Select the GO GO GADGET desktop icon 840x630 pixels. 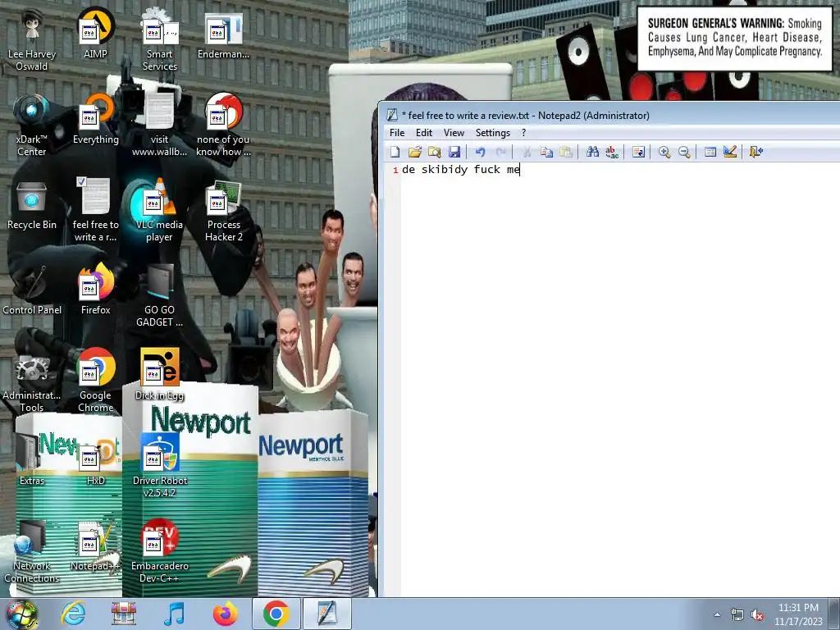[x=160, y=295]
